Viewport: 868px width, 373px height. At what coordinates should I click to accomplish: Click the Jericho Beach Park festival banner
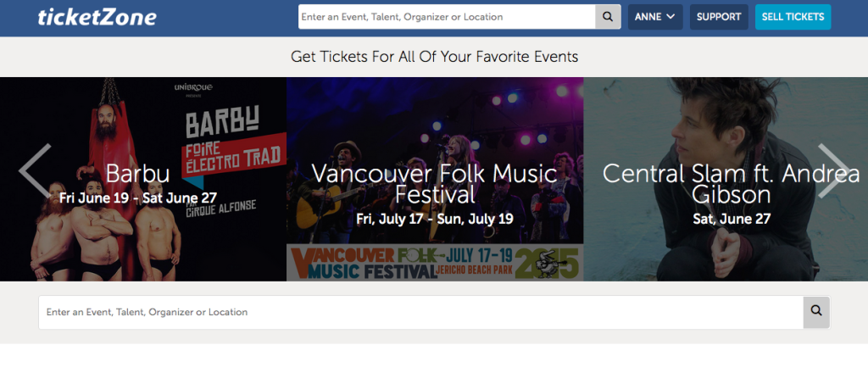point(435,263)
